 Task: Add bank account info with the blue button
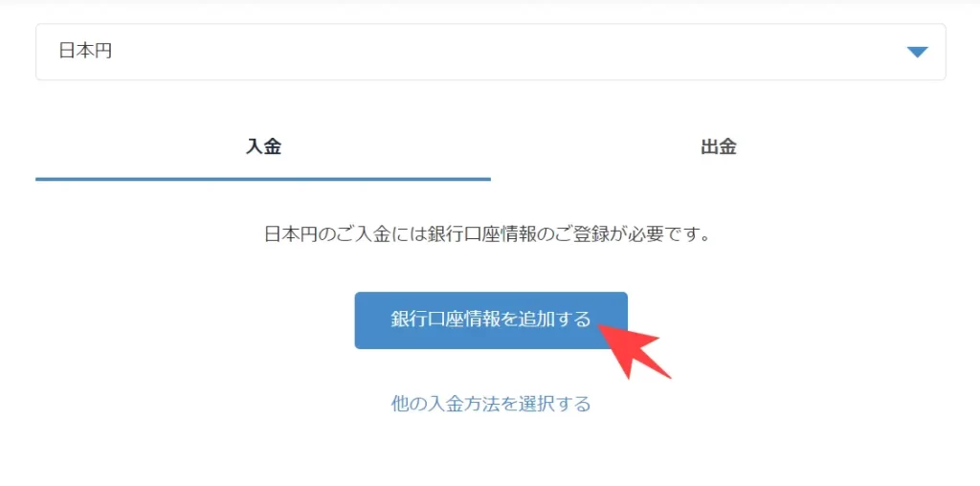click(491, 320)
